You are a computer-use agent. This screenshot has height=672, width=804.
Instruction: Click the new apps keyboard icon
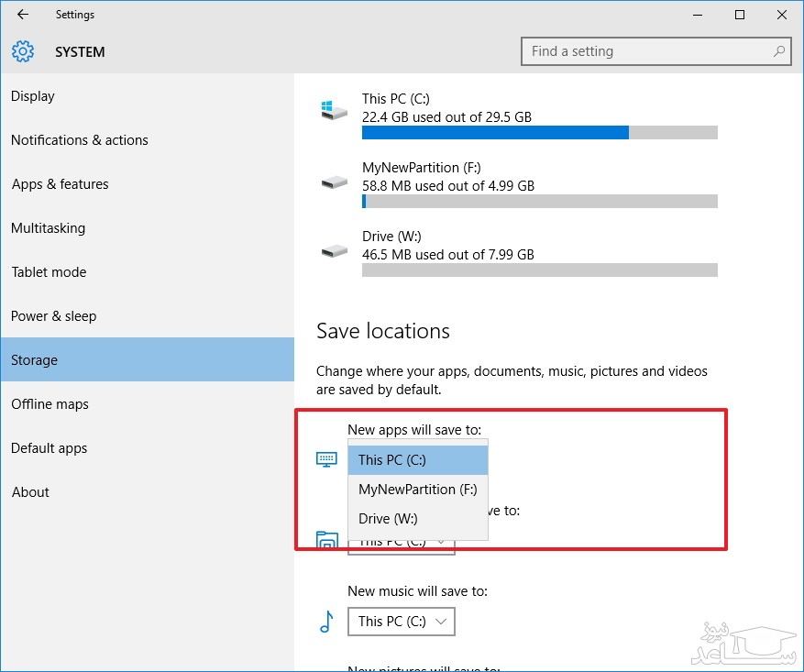click(x=326, y=459)
